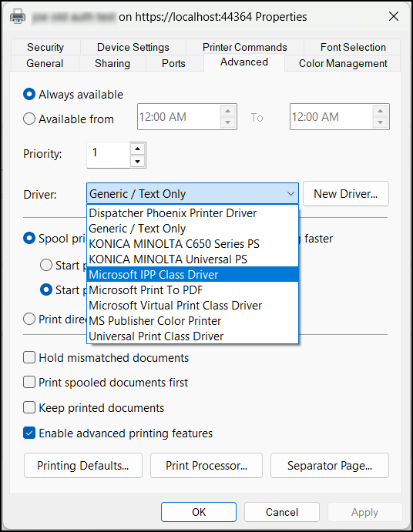Select KONICA MINOLTA Universal PS driver
This screenshot has height=532, width=413.
tap(193, 259)
